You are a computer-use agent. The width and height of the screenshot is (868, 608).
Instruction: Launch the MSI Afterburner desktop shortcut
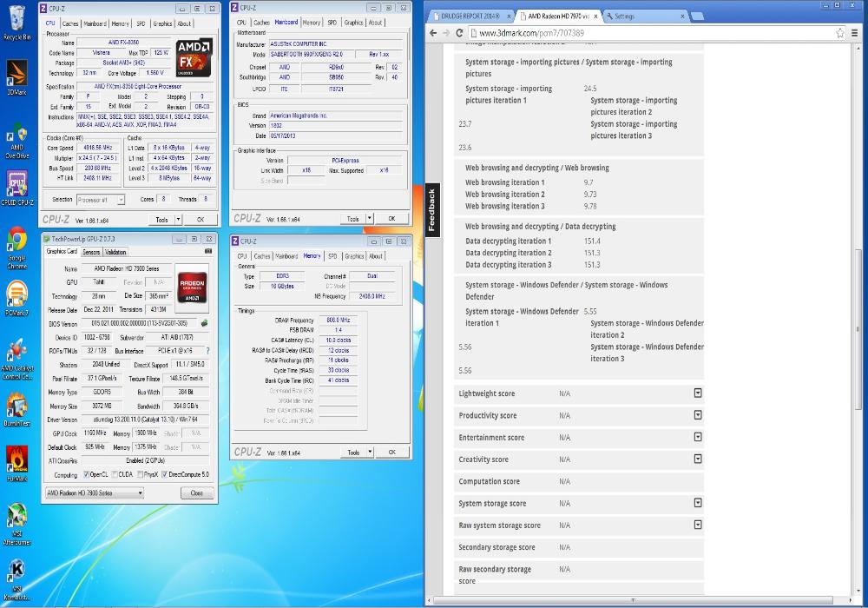pyautogui.click(x=16, y=524)
